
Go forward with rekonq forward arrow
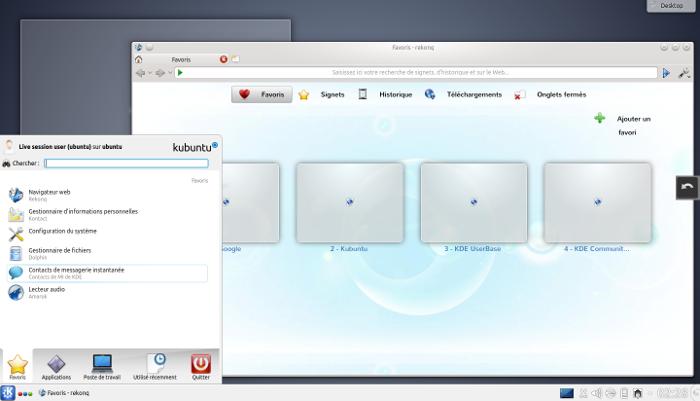160,73
